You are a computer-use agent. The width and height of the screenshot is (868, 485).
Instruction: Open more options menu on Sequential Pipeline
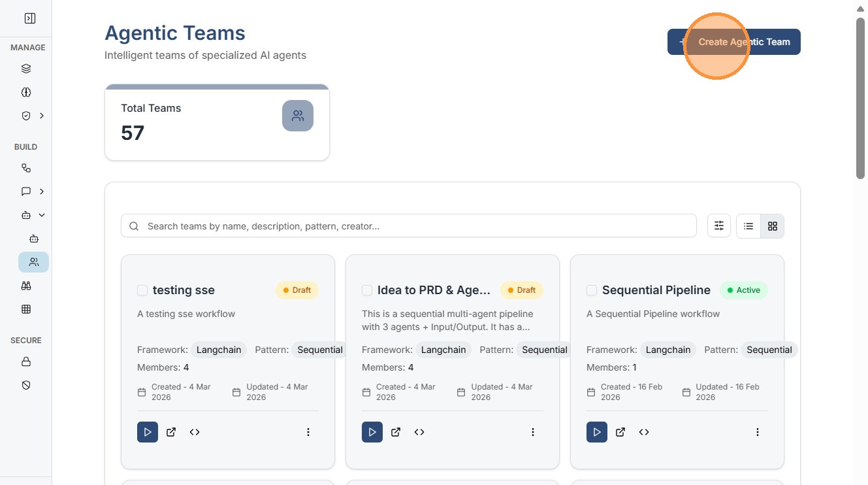point(758,432)
